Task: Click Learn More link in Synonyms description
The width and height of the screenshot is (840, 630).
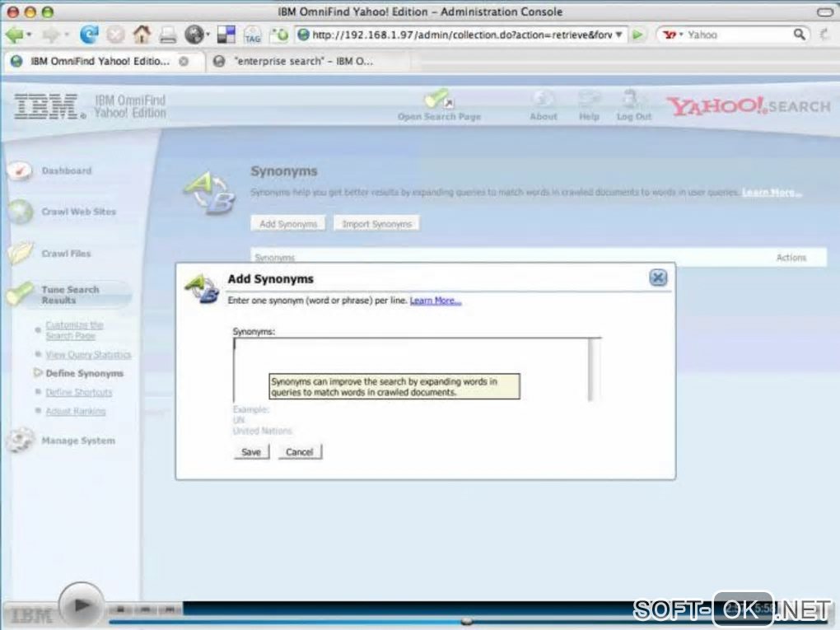Action: (x=772, y=193)
